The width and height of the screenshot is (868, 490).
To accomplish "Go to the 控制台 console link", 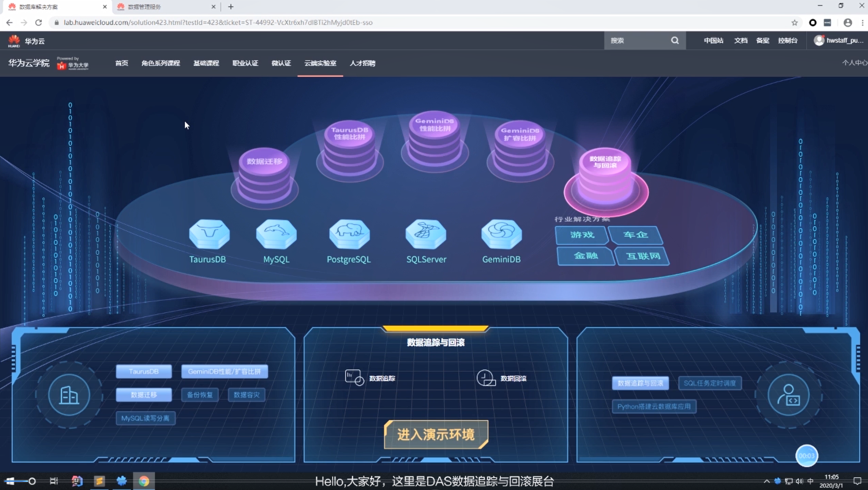I will [788, 40].
